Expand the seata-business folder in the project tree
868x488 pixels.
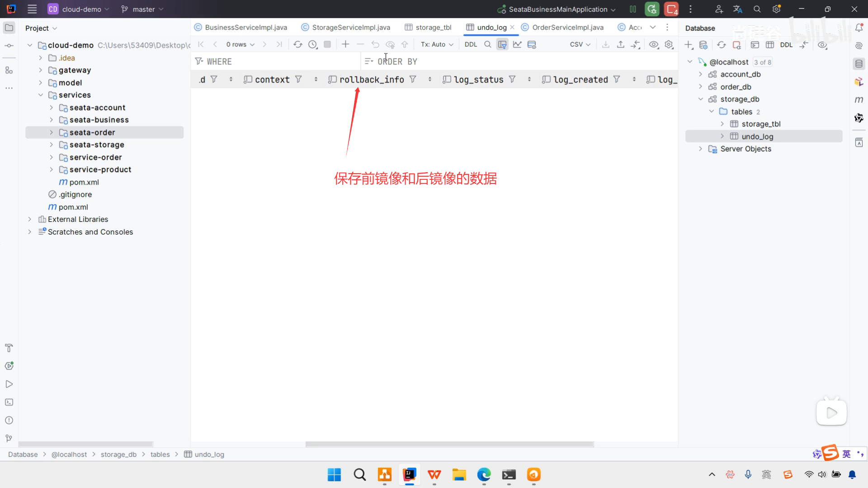pyautogui.click(x=51, y=120)
